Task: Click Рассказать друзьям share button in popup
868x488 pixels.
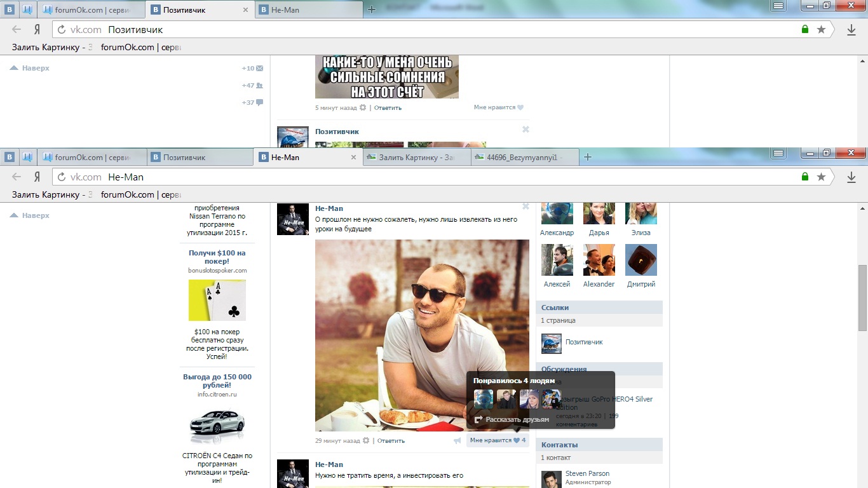Action: tap(512, 419)
